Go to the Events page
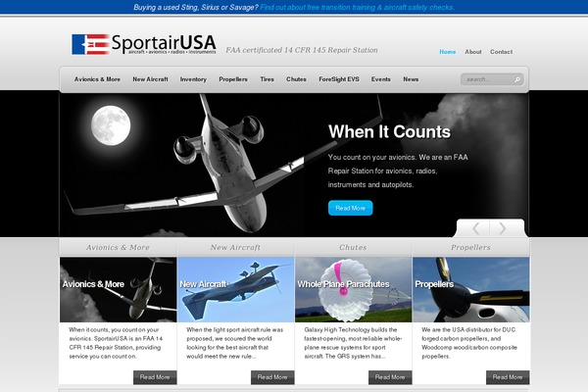 click(x=381, y=79)
